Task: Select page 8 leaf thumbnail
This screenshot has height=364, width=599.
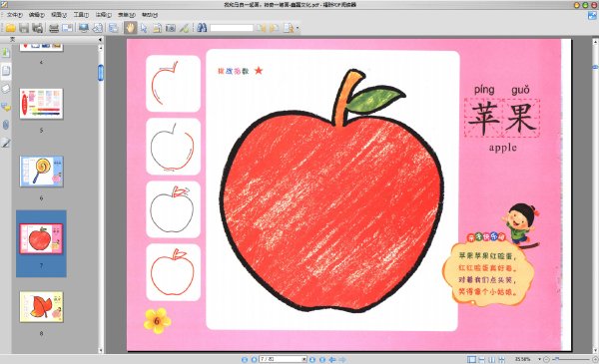Action: [x=41, y=307]
